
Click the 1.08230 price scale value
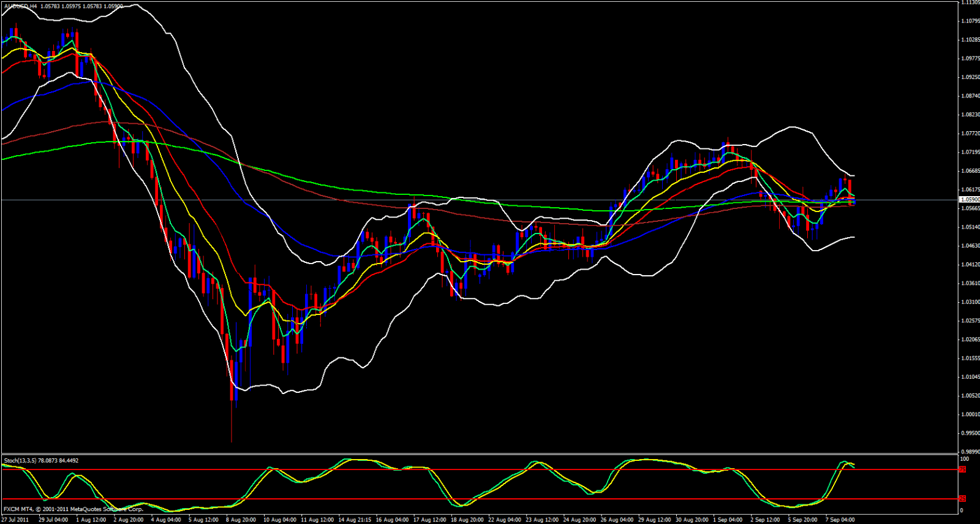click(x=970, y=115)
